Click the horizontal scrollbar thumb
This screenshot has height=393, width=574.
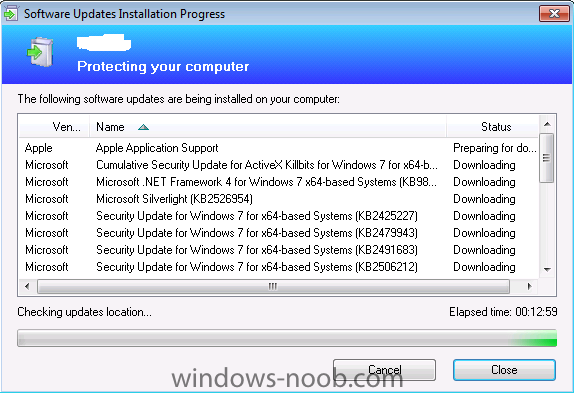pos(273,286)
